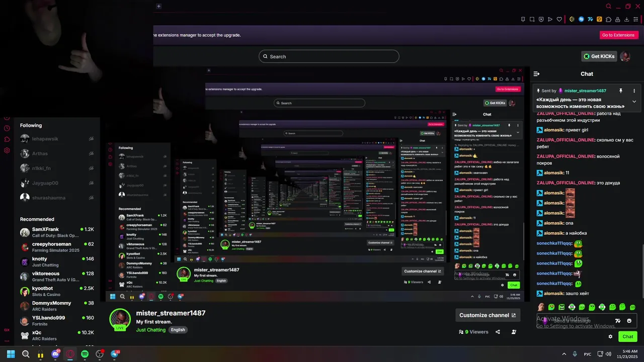
Task: Click the snapshot capture icon in toolbar
Action: 532,19
